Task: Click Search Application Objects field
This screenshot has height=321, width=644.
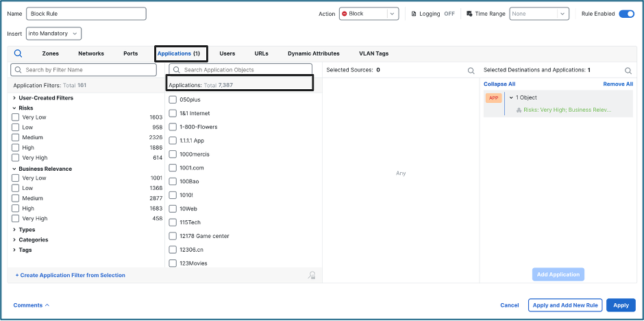Action: click(240, 70)
